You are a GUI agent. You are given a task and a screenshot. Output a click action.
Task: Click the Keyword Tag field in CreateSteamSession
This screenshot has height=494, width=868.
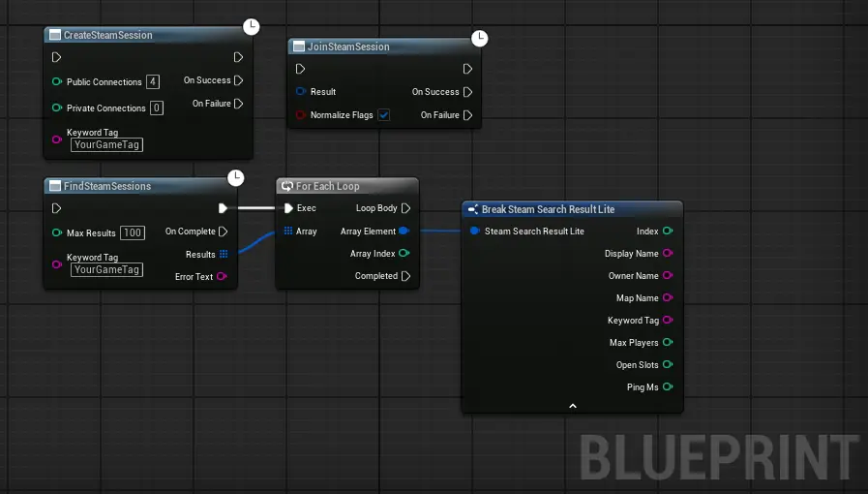coord(107,145)
